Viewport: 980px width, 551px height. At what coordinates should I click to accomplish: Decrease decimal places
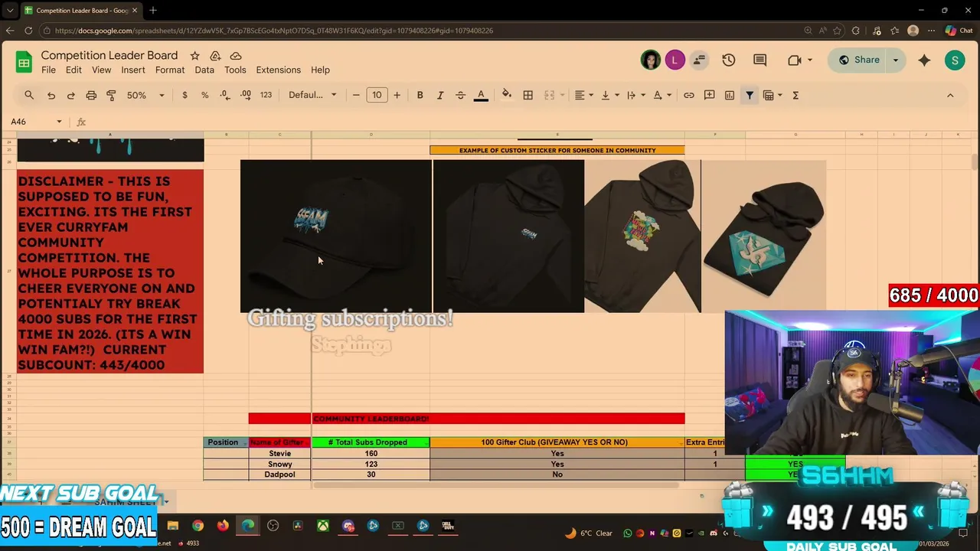(224, 95)
